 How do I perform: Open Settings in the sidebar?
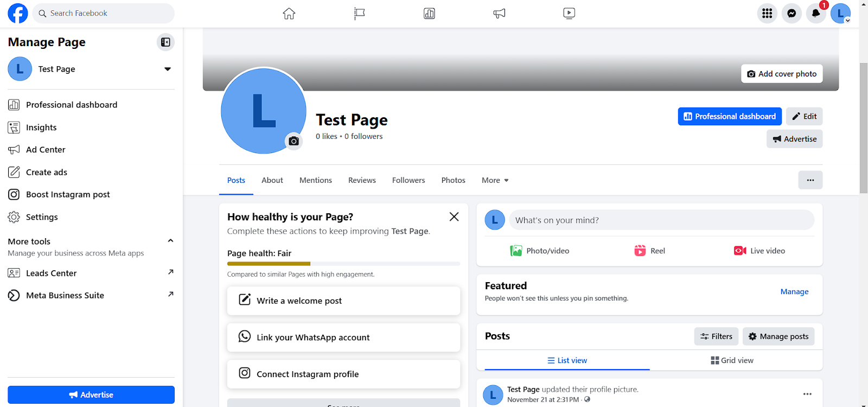[x=91, y=217]
